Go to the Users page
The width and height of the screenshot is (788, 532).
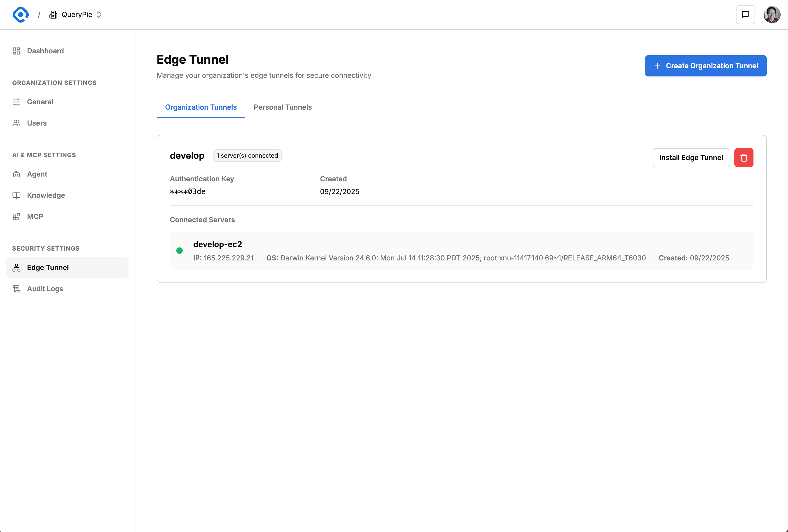coord(37,123)
